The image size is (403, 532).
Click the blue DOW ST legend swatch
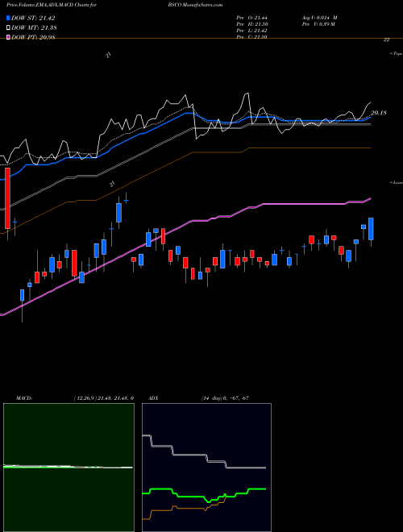pos(9,18)
